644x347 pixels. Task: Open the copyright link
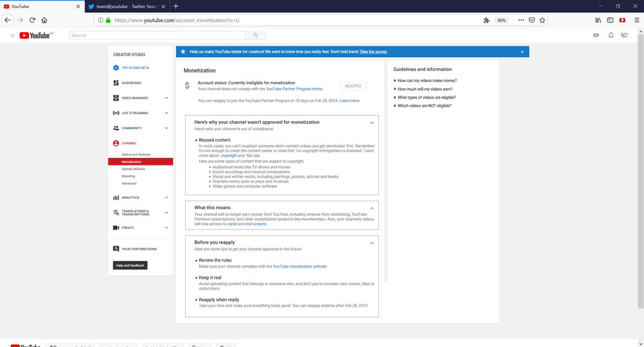tap(229, 156)
